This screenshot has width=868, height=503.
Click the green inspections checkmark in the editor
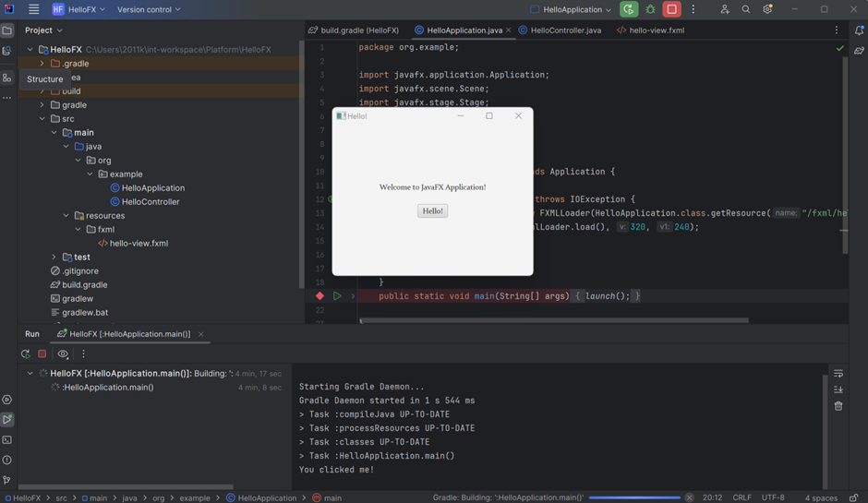(x=839, y=48)
